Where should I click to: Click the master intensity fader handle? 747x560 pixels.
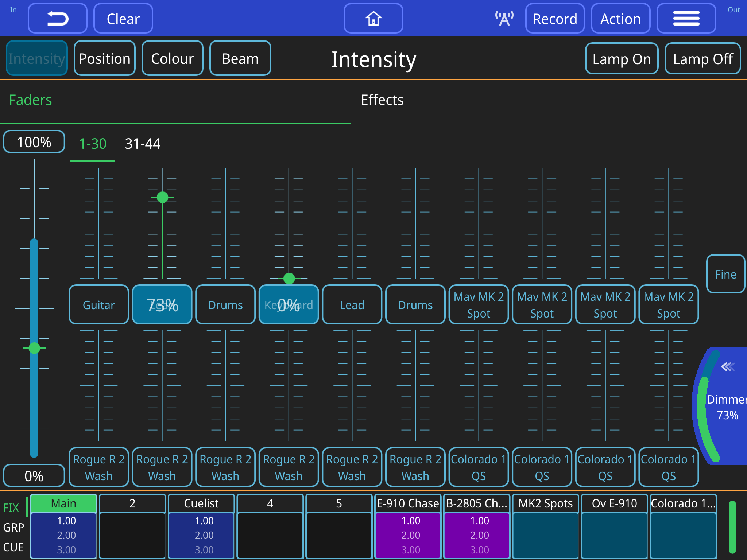[34, 348]
